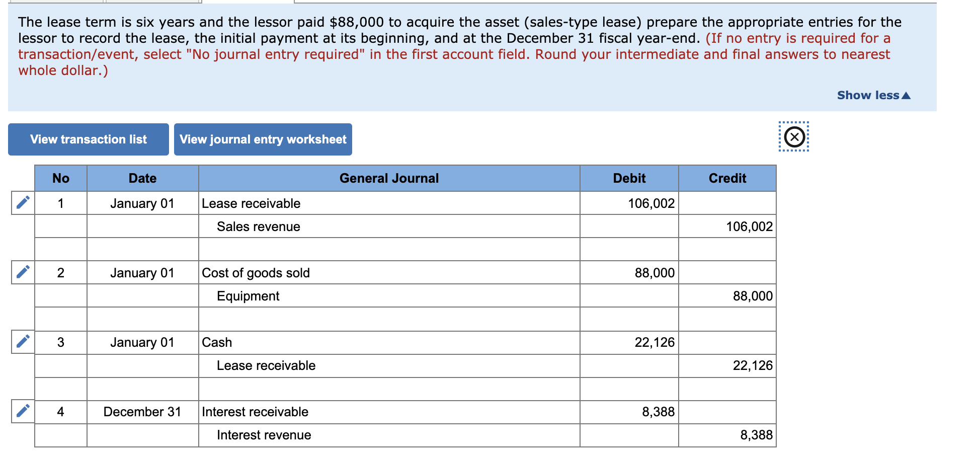Viewport: 980px width, 455px height.
Task: Select the 106,002 credit amount
Action: 727,226
